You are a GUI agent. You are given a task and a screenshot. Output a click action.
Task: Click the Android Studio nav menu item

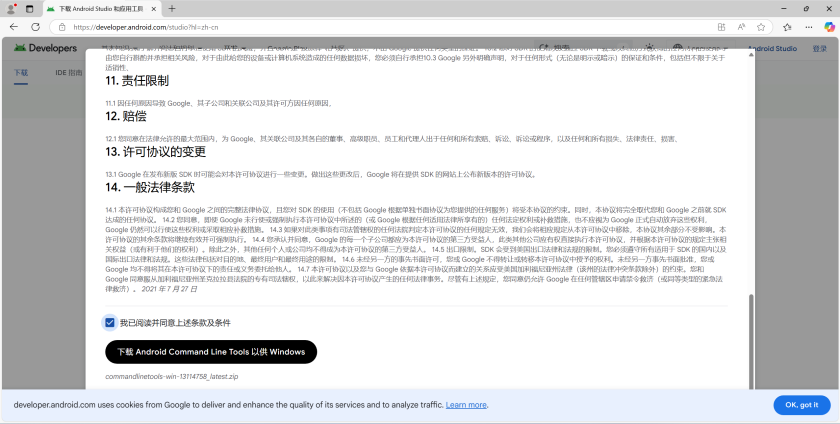pos(776,48)
